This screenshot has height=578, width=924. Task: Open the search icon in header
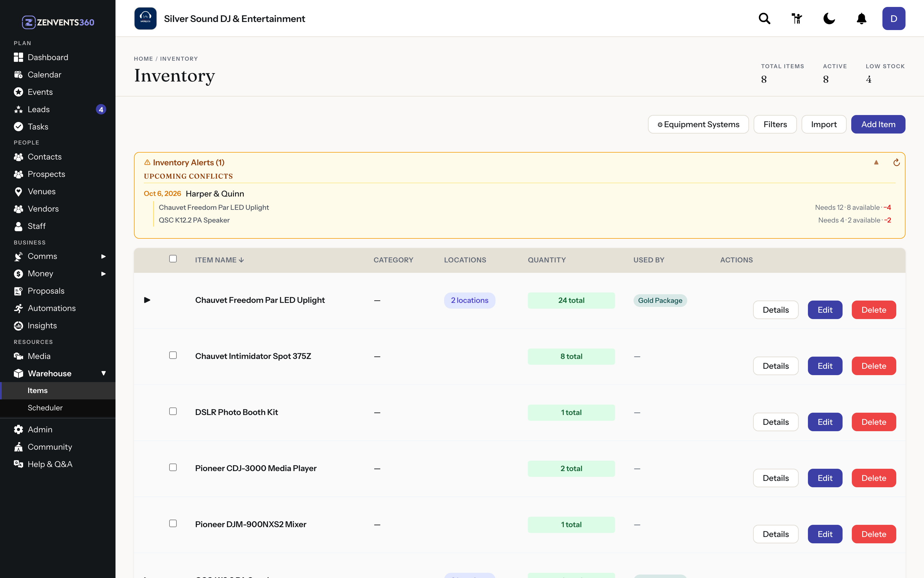point(764,18)
